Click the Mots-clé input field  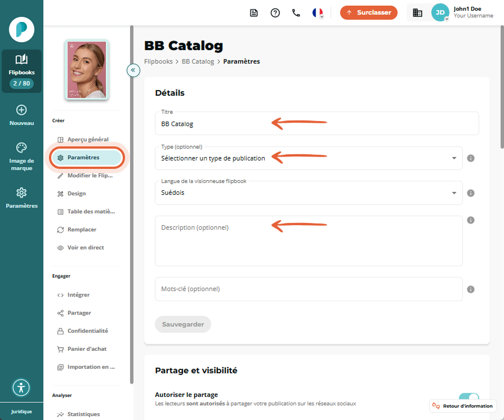[x=309, y=289]
